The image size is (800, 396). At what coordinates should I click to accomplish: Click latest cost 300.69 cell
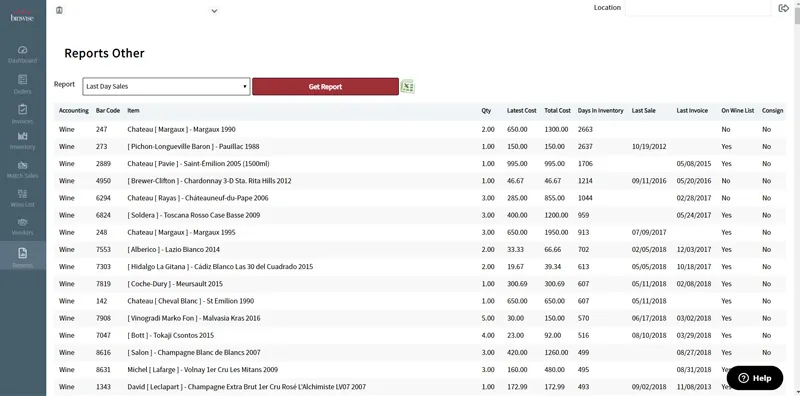517,284
